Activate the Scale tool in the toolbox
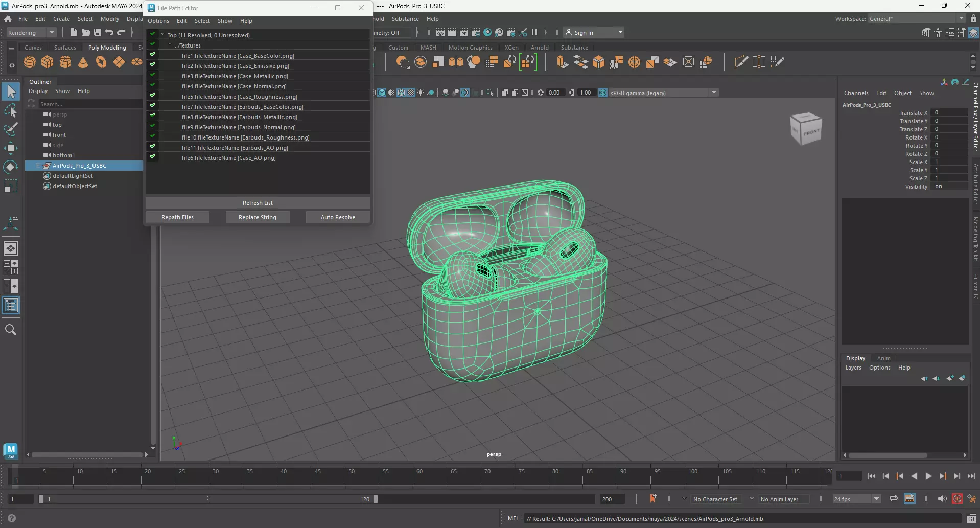 11,186
